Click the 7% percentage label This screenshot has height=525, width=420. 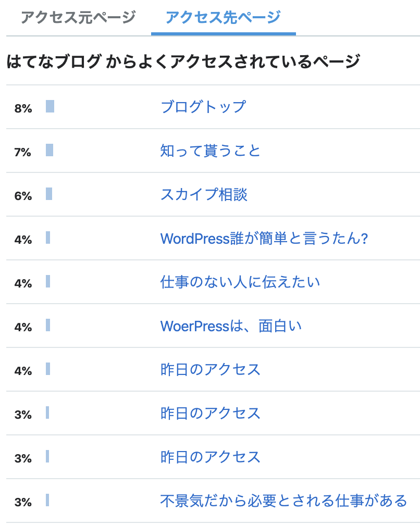22,152
